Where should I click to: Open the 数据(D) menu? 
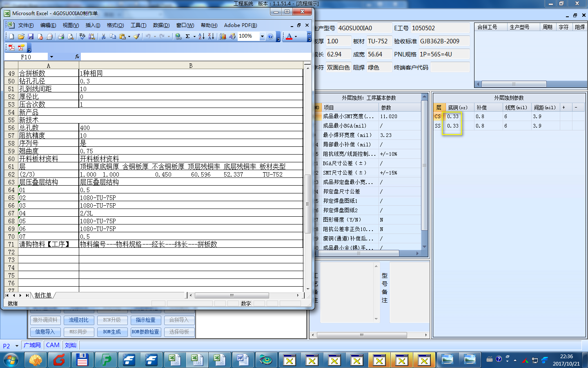pos(161,25)
